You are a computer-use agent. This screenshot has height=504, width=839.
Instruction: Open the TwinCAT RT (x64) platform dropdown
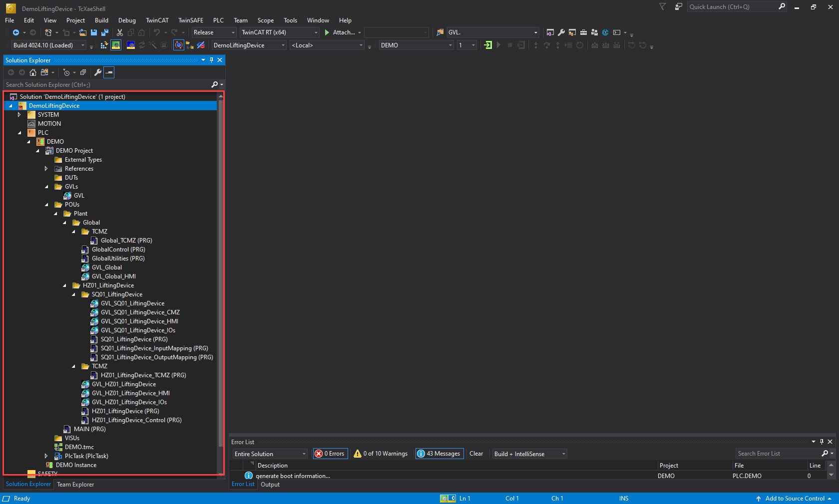280,32
